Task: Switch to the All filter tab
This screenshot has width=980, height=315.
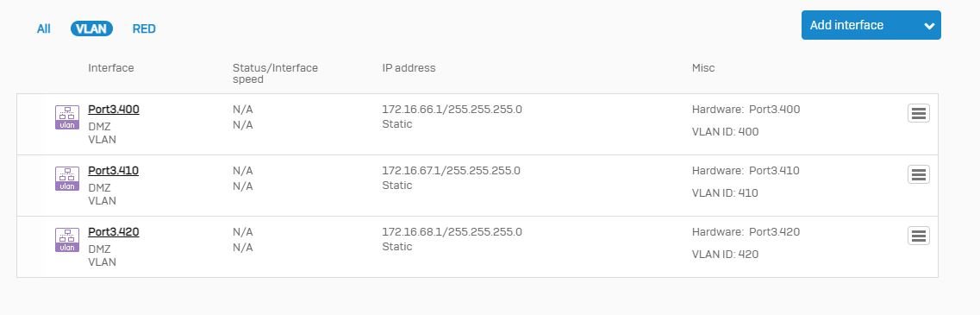Action: pos(44,28)
